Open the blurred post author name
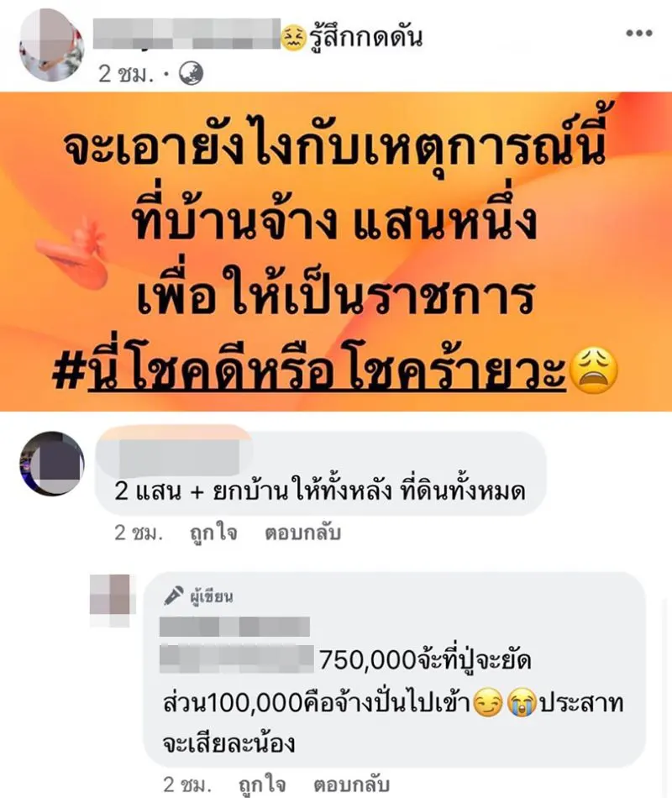Image resolution: width=672 pixels, height=798 pixels. click(x=186, y=34)
